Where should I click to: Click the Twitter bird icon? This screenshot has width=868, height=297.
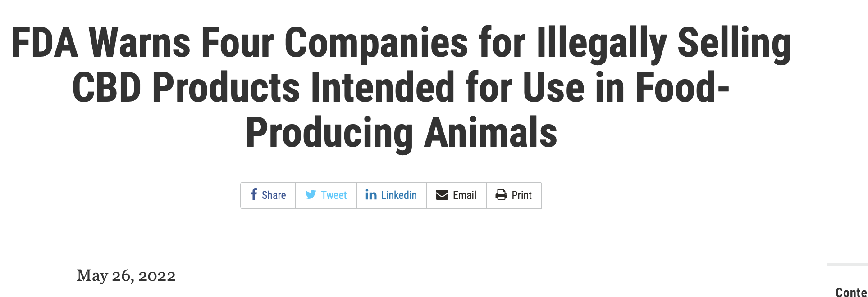point(311,195)
